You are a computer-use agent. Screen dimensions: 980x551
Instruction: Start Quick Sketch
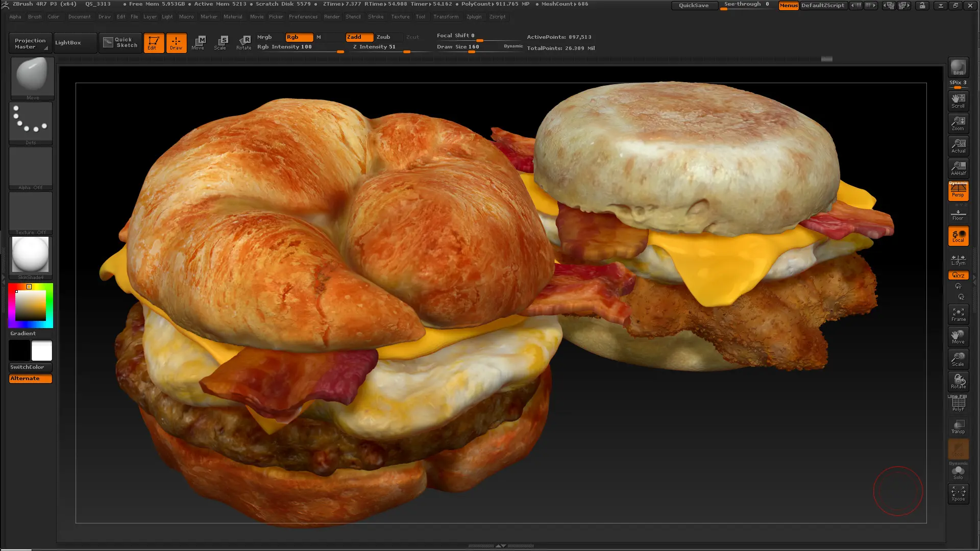tap(120, 43)
